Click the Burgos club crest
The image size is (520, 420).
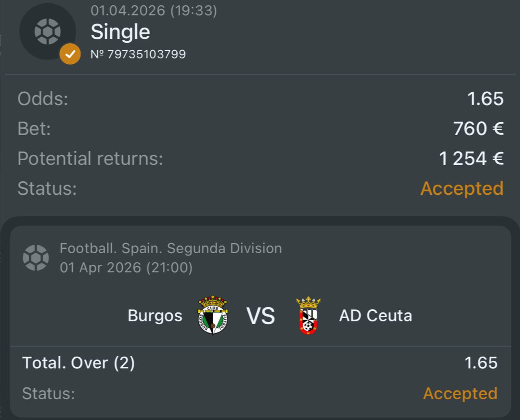(213, 315)
